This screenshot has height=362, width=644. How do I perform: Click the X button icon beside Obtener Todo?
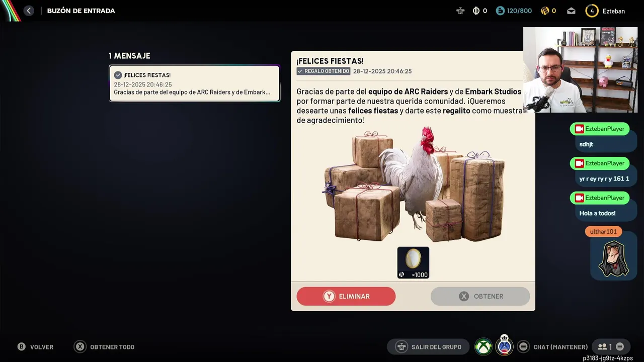point(80,347)
